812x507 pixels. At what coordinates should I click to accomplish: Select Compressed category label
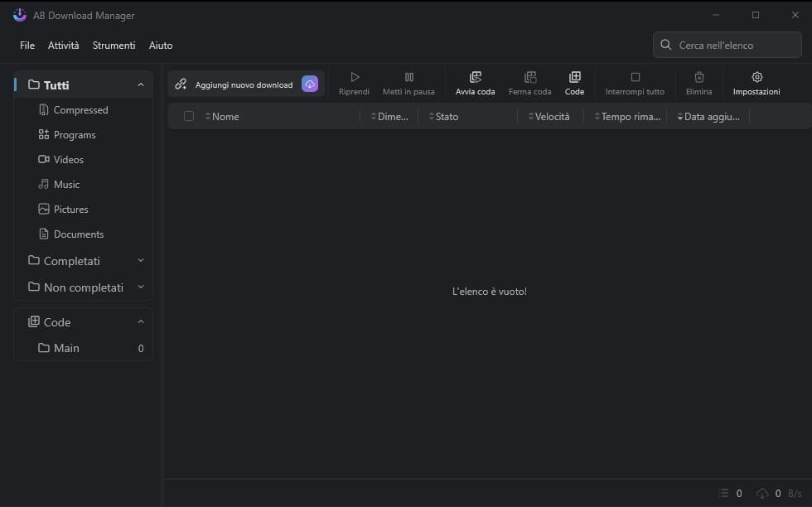[x=81, y=110]
